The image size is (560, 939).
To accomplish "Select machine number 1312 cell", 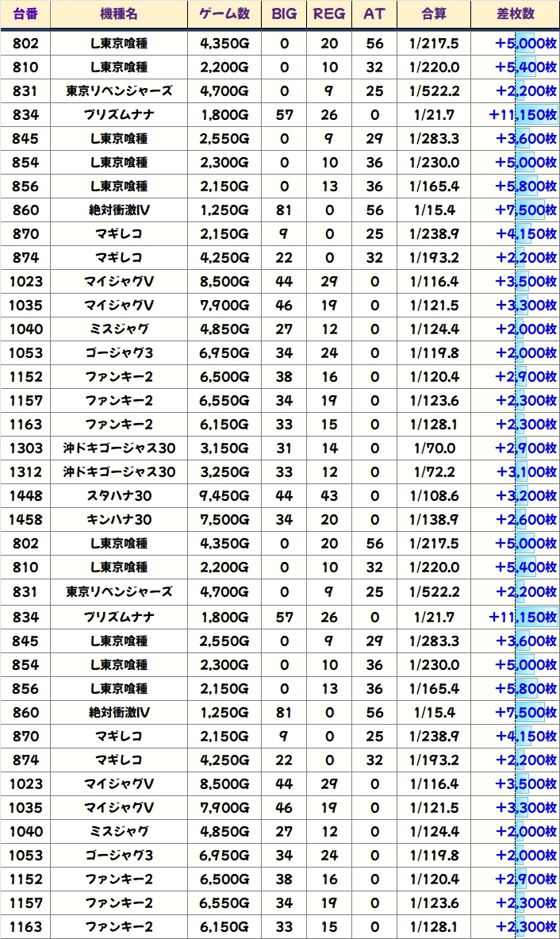I will pos(25,472).
